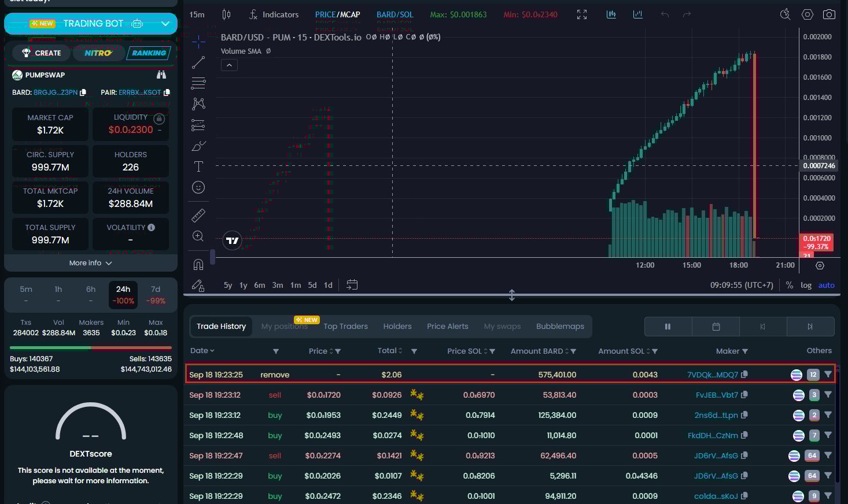
Task: Expand the More info section
Action: pyautogui.click(x=90, y=263)
